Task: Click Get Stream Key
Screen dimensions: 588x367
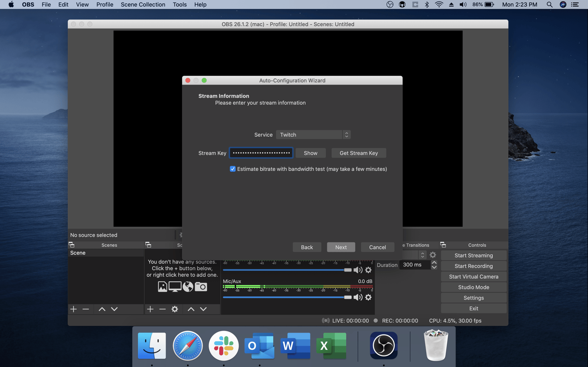Action: pos(359,153)
